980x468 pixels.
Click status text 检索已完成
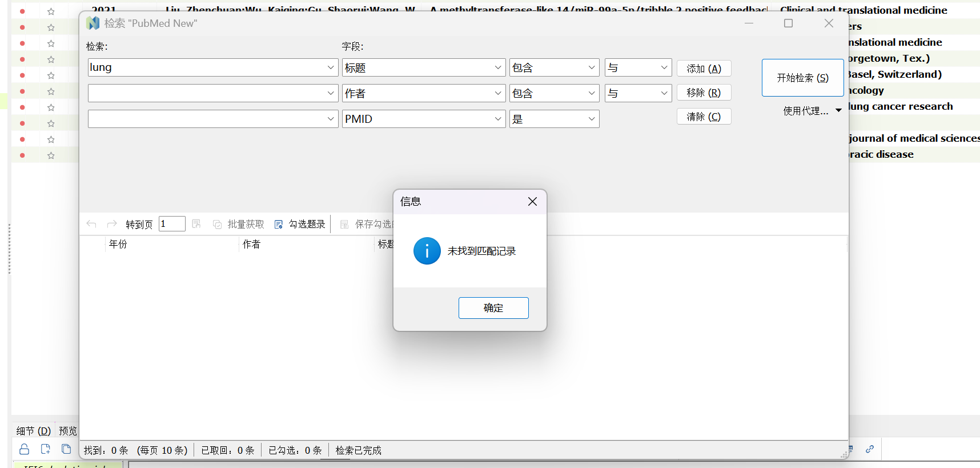(x=358, y=450)
